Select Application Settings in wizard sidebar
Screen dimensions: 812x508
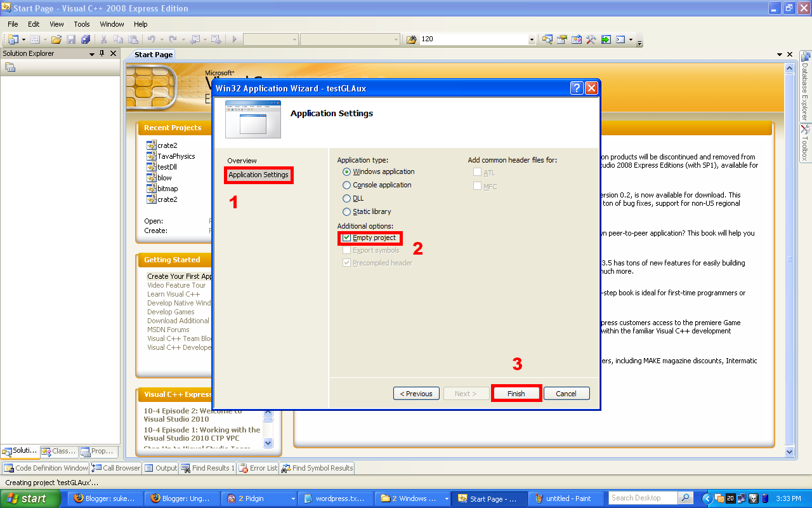[259, 175]
